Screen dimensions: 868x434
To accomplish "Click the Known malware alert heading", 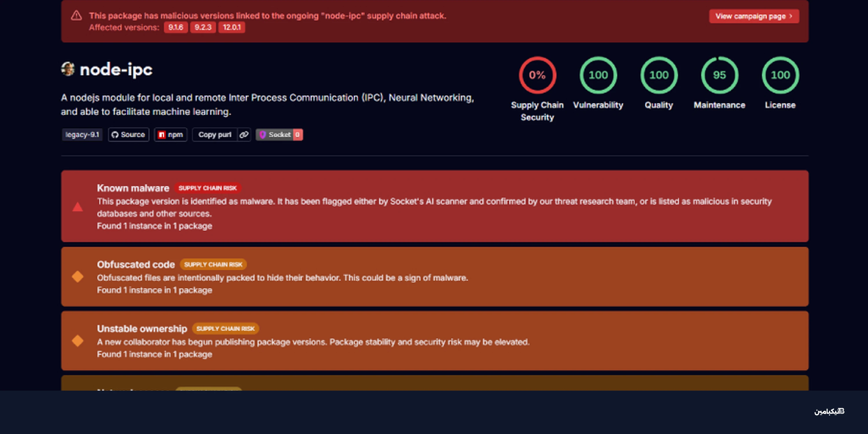I will coord(133,188).
